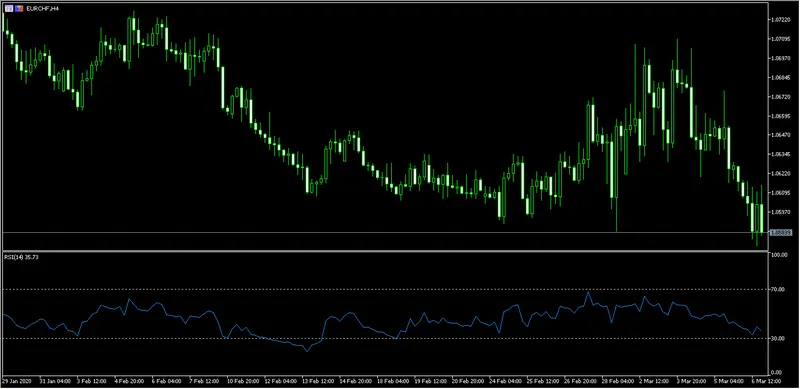Click the 1.05970 price scale label
The height and width of the screenshot is (389, 800).
click(x=781, y=212)
